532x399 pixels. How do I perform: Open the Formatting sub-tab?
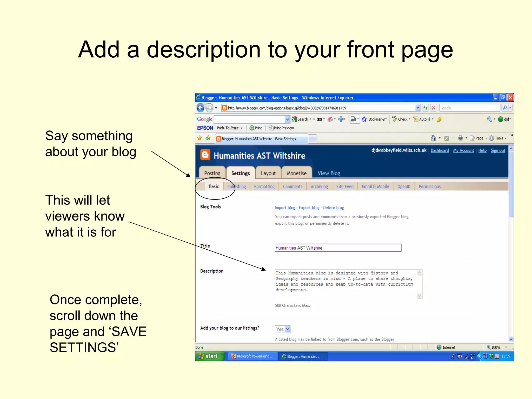pyautogui.click(x=264, y=187)
